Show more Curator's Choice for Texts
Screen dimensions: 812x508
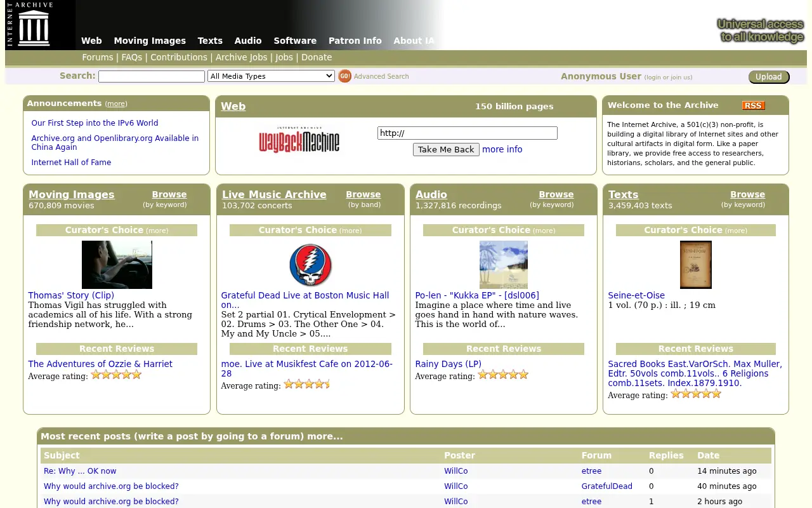pos(736,231)
